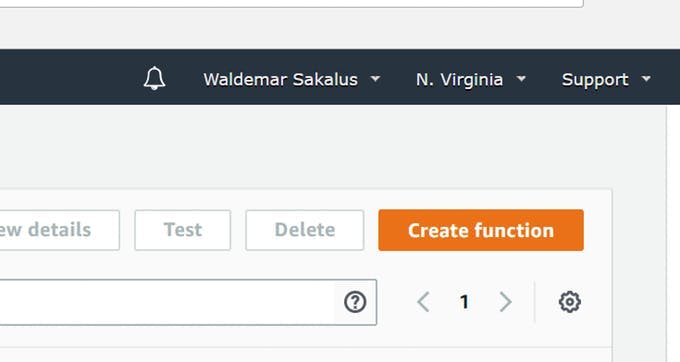Expand arrow beside Waldemar Sakalus

pos(376,79)
